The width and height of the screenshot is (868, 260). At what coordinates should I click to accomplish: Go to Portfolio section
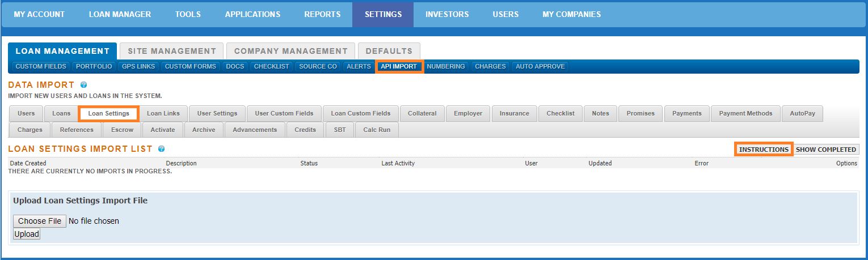tap(94, 66)
